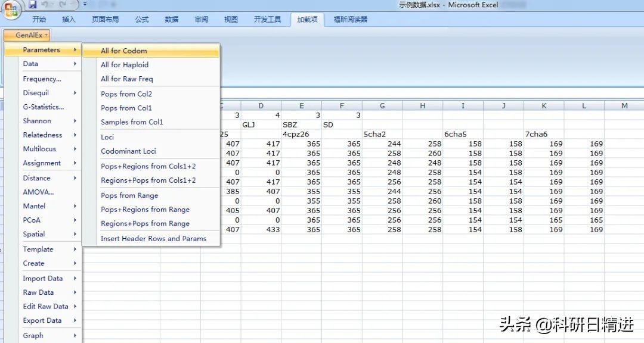
Task: Click the Undo arrow icon
Action: (45, 5)
